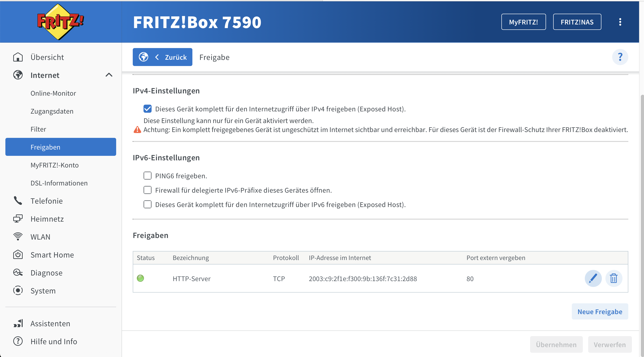Image resolution: width=644 pixels, height=357 pixels.
Task: Delete the HTTP-Server share with trash icon
Action: pyautogui.click(x=614, y=278)
